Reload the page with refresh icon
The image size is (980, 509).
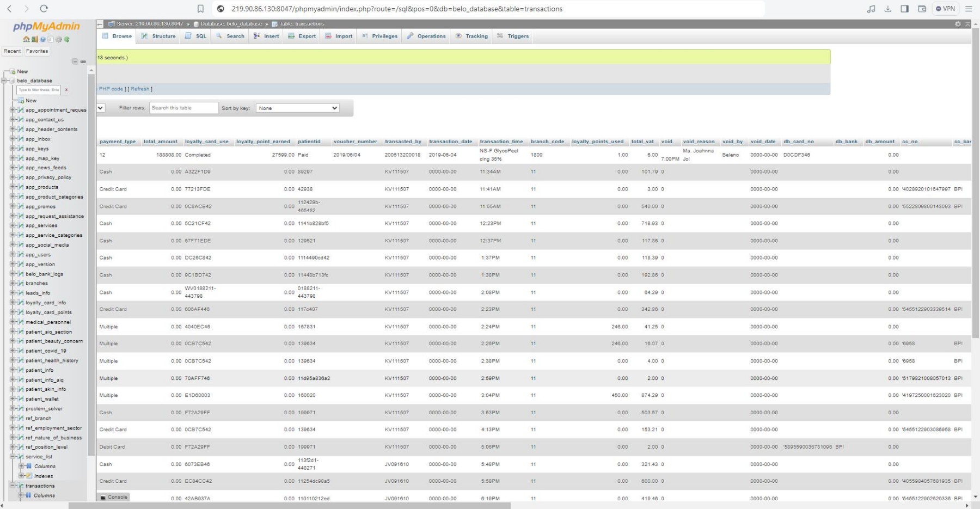(x=44, y=9)
